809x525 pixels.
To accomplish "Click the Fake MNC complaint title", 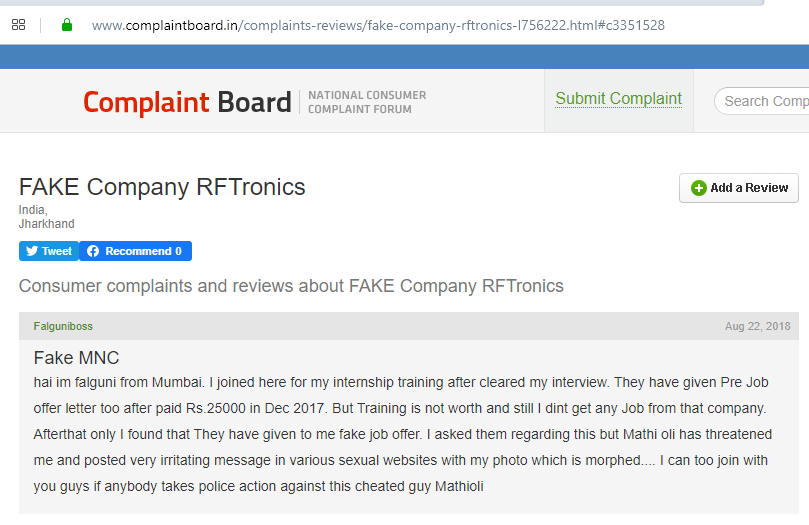I will (76, 358).
